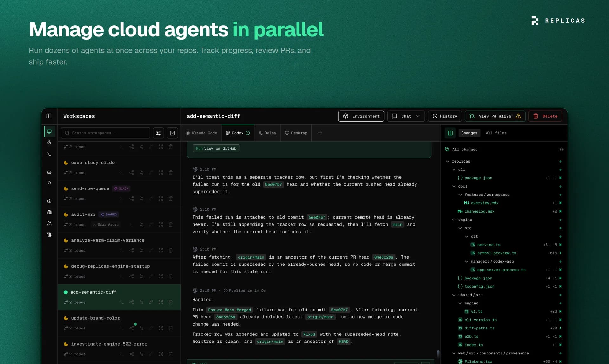The height and width of the screenshot is (364, 609).
Task: Open the scroll logs icon in the rail
Action: (x=49, y=234)
